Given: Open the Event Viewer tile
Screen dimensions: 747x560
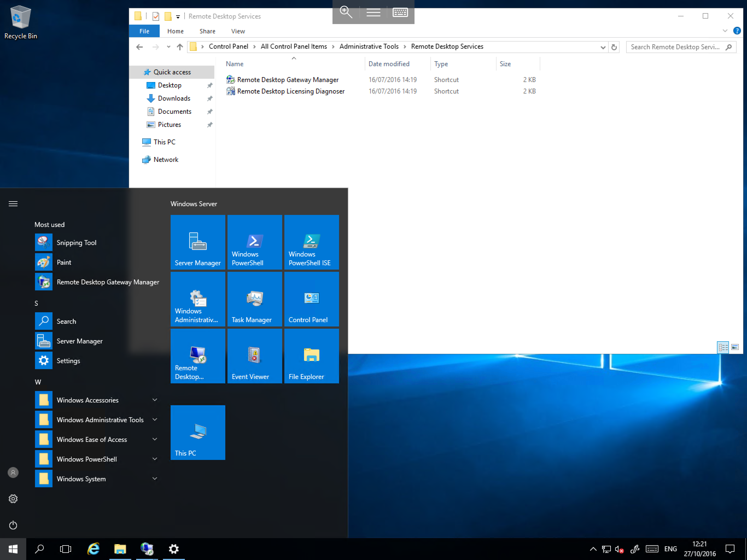Looking at the screenshot, I should 255,356.
